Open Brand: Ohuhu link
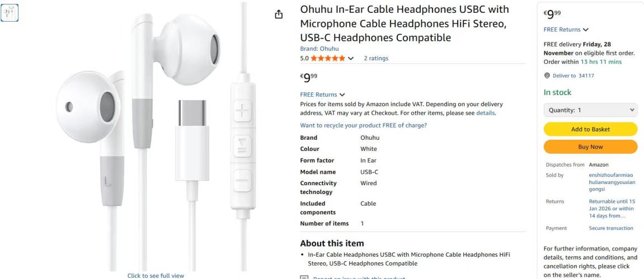This screenshot has width=644, height=279. [319, 49]
